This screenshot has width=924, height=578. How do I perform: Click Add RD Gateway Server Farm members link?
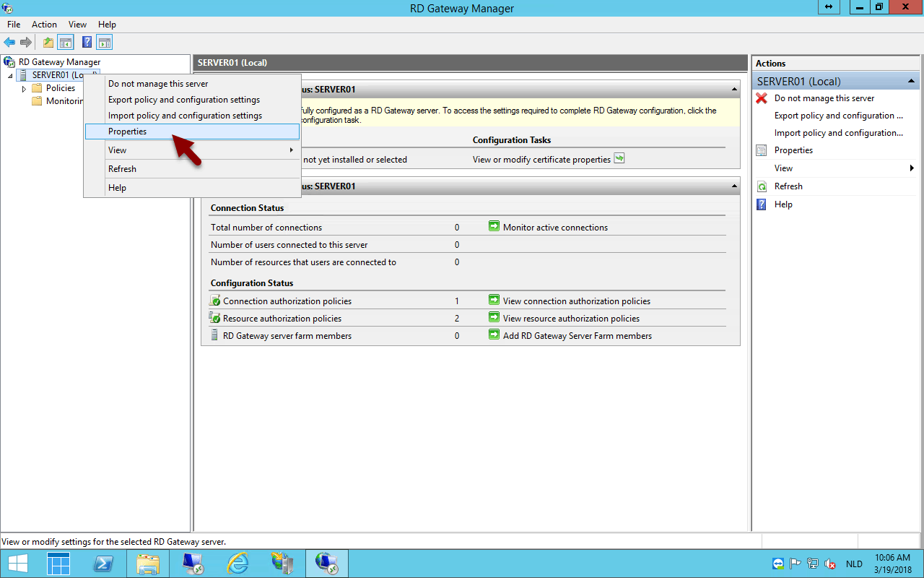click(577, 336)
